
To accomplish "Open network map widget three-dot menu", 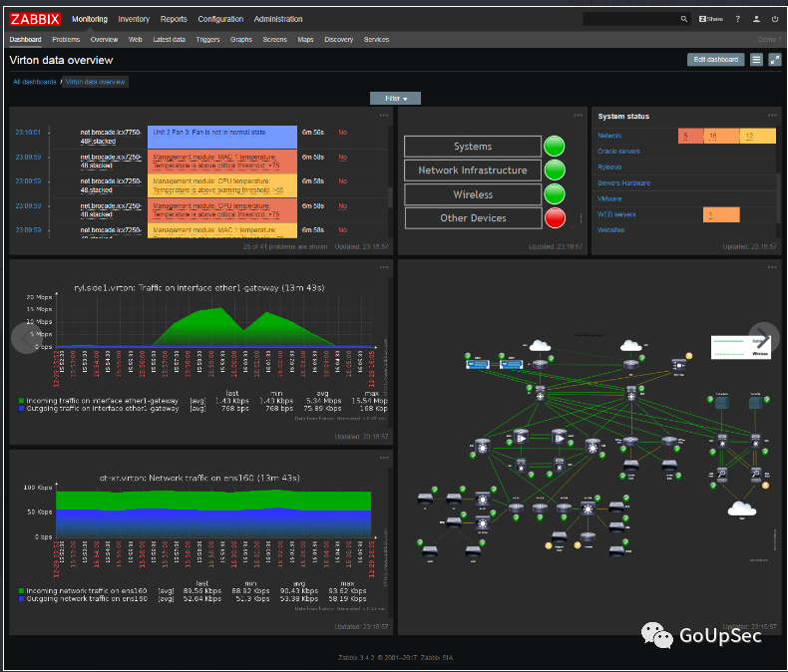I will tap(772, 267).
